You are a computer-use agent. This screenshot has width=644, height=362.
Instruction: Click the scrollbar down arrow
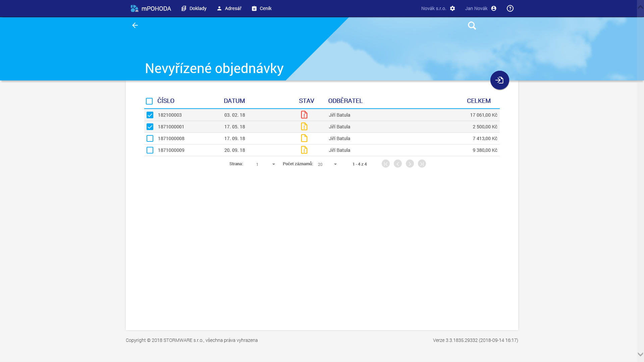click(640, 354)
